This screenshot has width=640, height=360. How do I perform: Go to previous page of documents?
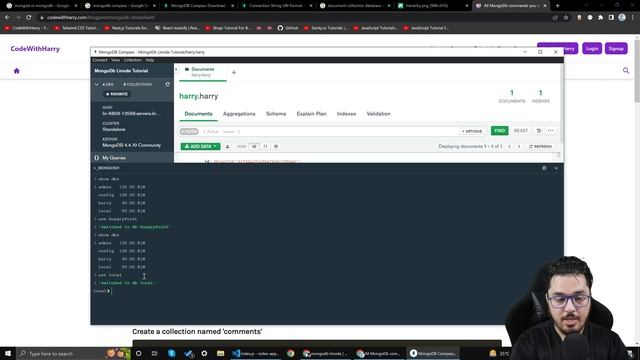pyautogui.click(x=509, y=147)
